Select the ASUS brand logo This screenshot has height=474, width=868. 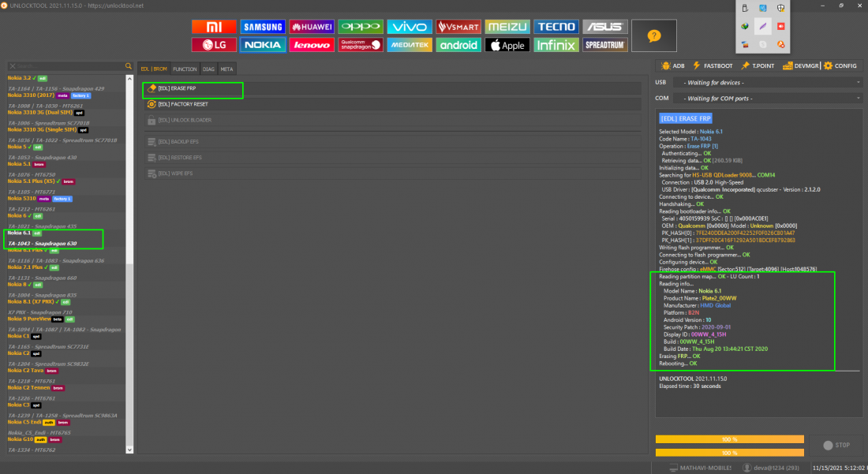point(605,27)
